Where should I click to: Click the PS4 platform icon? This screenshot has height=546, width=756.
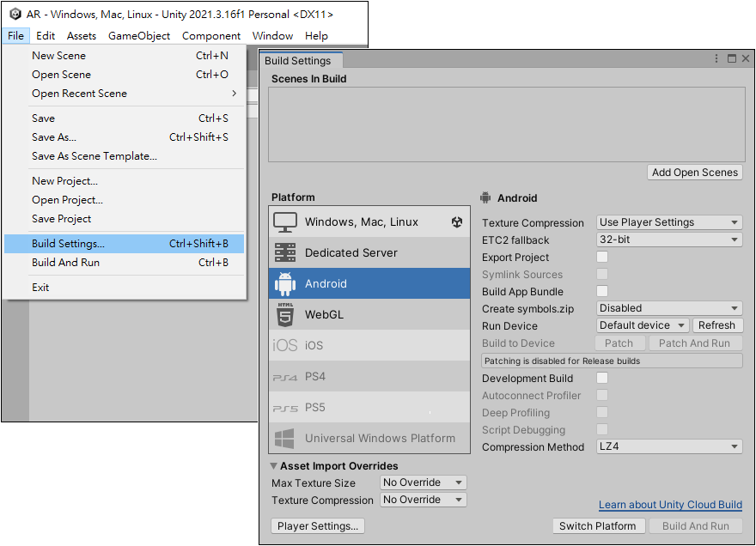(x=284, y=377)
